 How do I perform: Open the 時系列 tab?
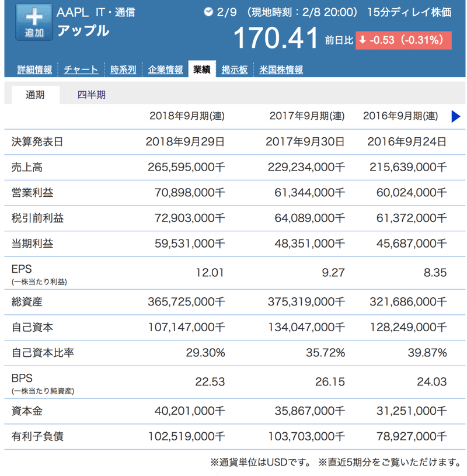(123, 70)
